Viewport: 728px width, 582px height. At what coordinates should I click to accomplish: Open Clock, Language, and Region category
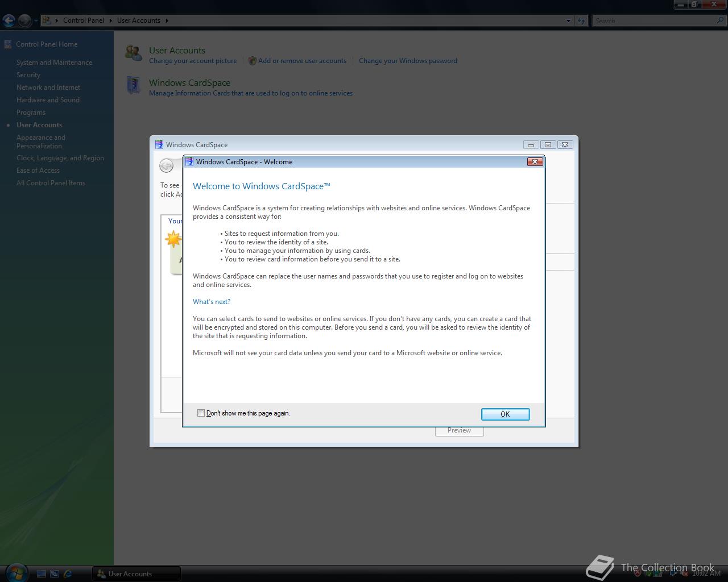(60, 158)
